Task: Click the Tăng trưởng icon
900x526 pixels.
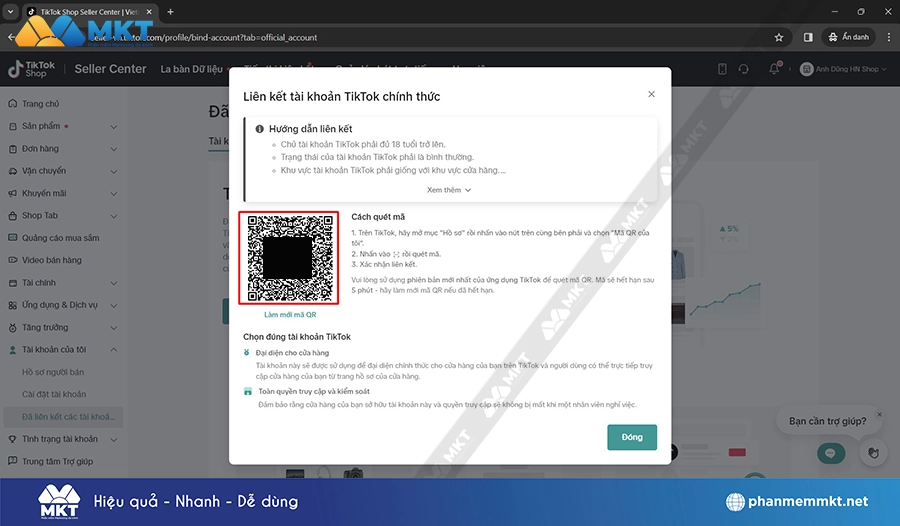Action: click(x=13, y=328)
